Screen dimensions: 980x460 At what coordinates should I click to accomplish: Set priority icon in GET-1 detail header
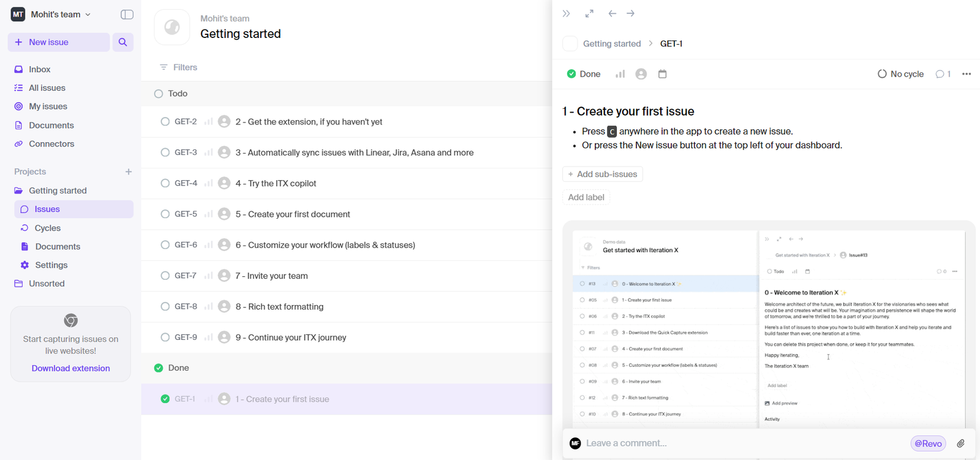pos(620,74)
